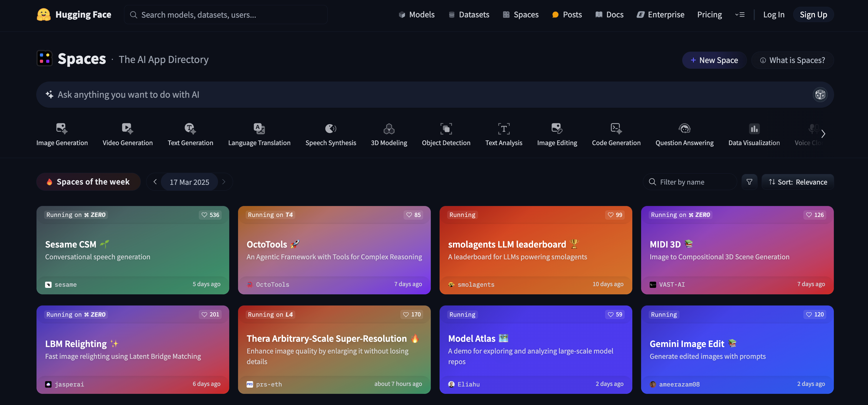
Task: Select the Text Generation category
Action: click(190, 135)
